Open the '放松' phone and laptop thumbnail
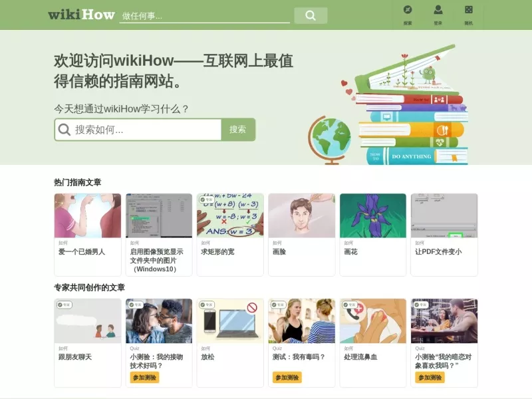This screenshot has height=399, width=532. 230,321
